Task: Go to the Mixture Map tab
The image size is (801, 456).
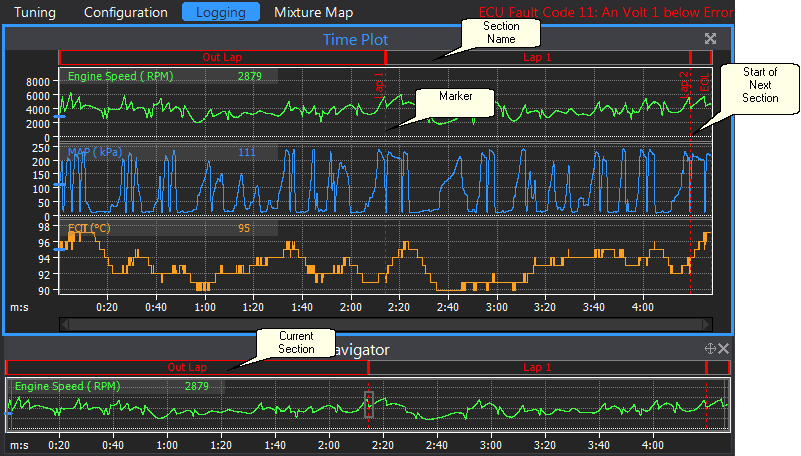Action: [314, 13]
